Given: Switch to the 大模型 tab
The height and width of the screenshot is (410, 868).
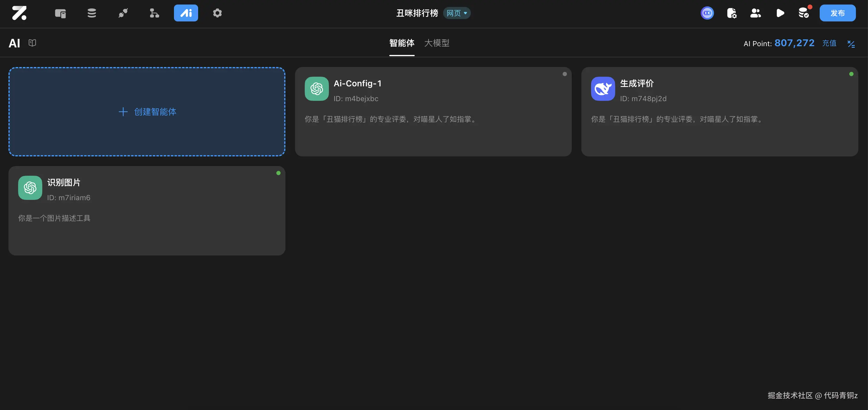Looking at the screenshot, I should click(437, 43).
